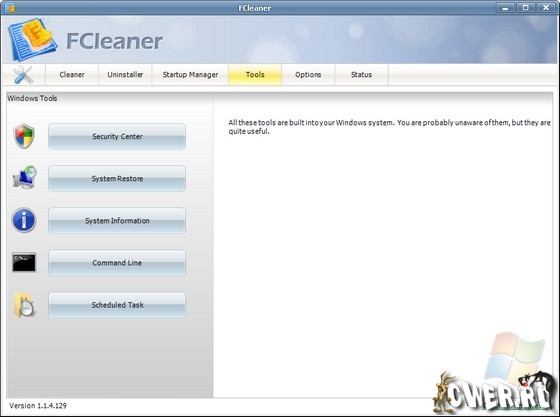560x417 pixels.
Task: Click the wrench and screwdriver tools icon
Action: coord(24,75)
